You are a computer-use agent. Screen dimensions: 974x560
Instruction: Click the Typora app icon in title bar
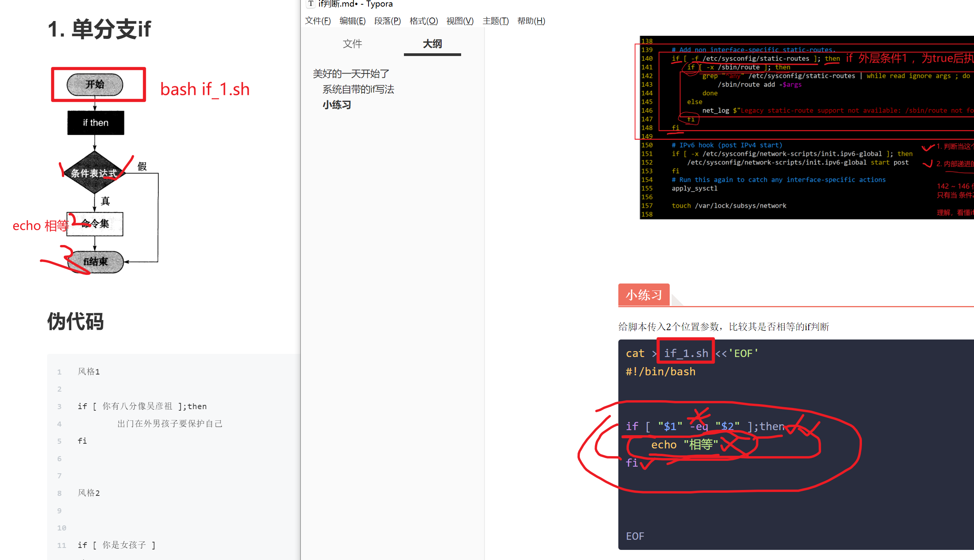tap(311, 4)
